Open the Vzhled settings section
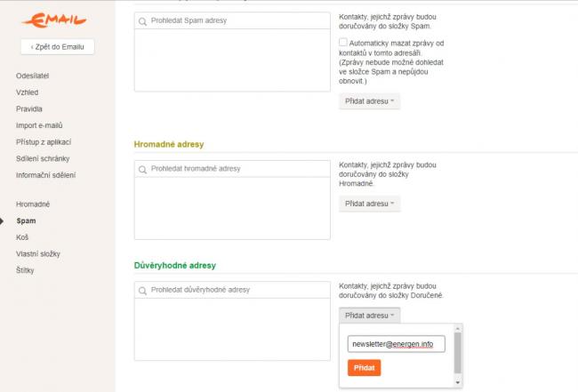 click(x=27, y=92)
